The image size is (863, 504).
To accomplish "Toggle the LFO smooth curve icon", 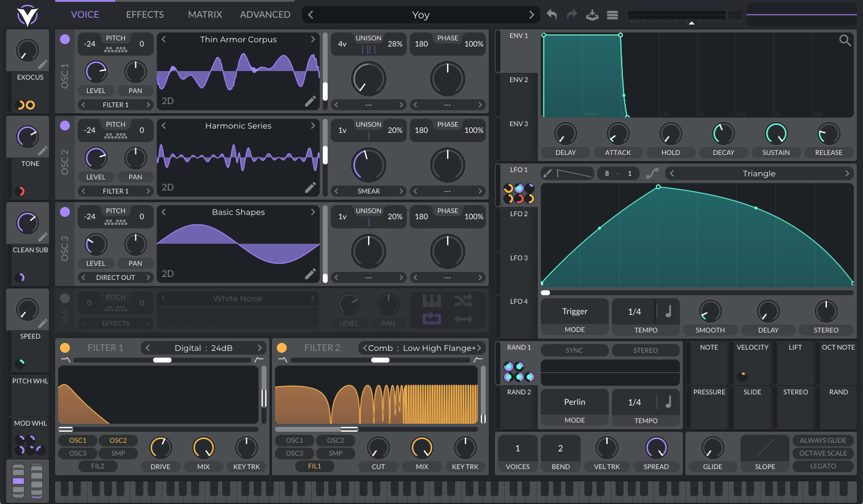I will [652, 173].
